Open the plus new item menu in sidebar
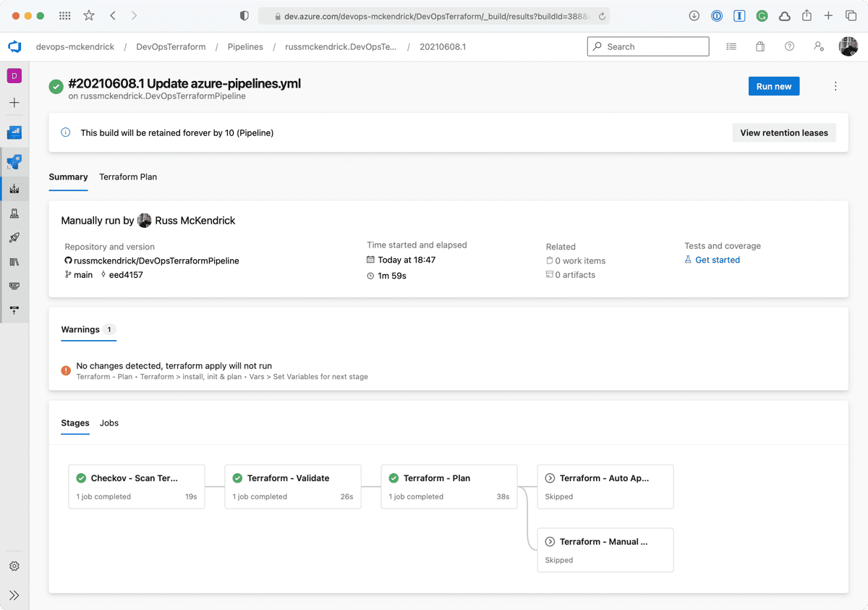 tap(14, 103)
